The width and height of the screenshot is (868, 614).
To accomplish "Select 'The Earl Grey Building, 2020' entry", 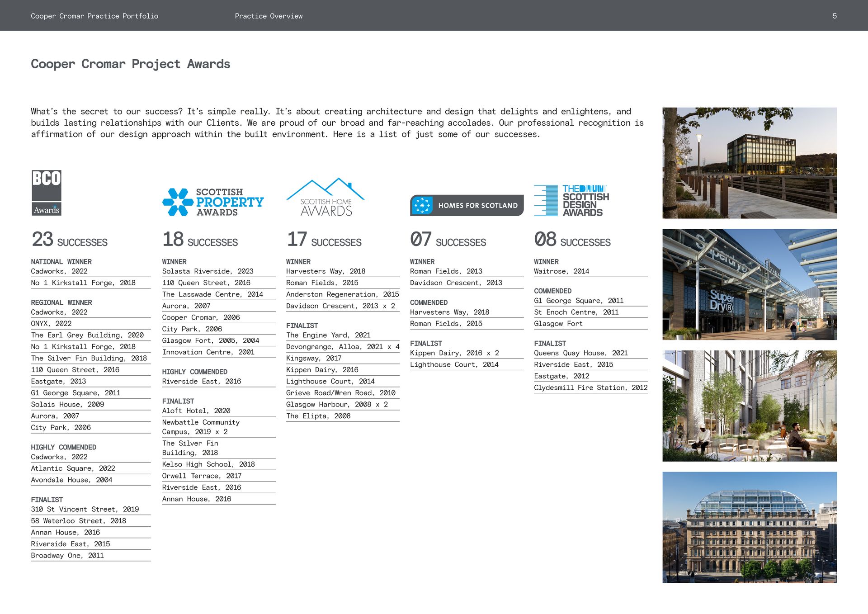I will coord(87,335).
